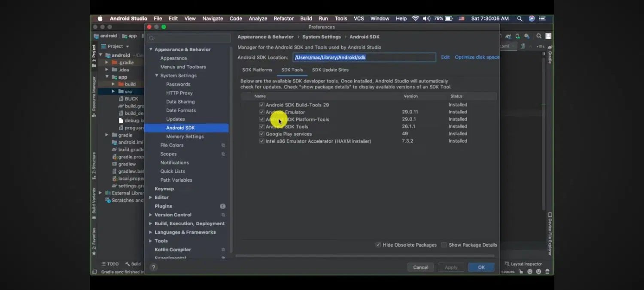The image size is (644, 290).
Task: Open the Apple menu
Action: [100, 18]
